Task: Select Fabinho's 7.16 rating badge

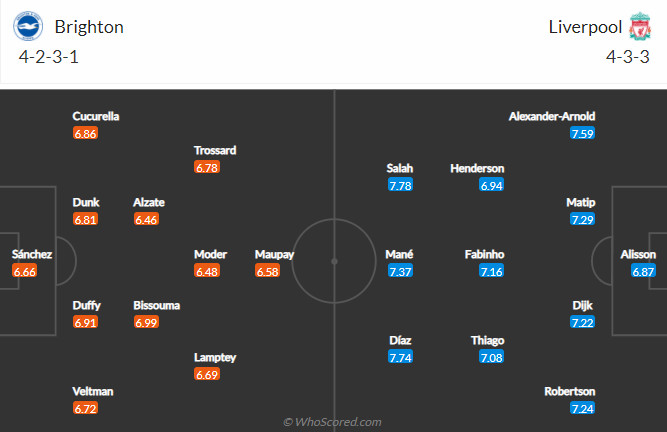Action: coord(491,271)
